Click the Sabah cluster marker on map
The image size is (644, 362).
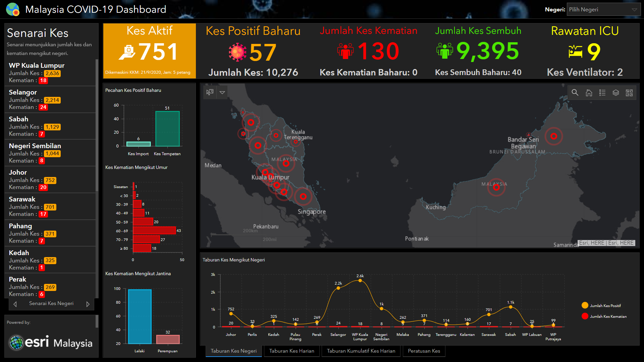click(554, 136)
